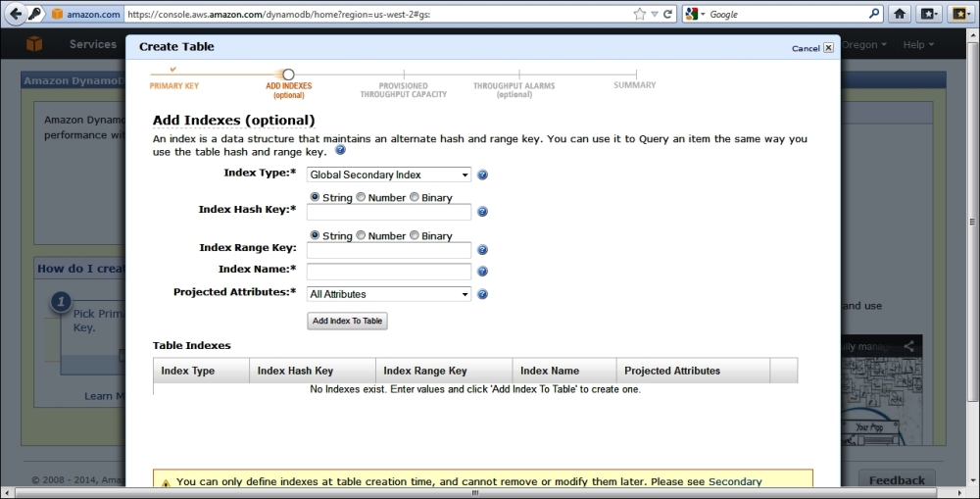Open the bookmarks menu toolbar icon
The image size is (980, 499).
pyautogui.click(x=929, y=14)
